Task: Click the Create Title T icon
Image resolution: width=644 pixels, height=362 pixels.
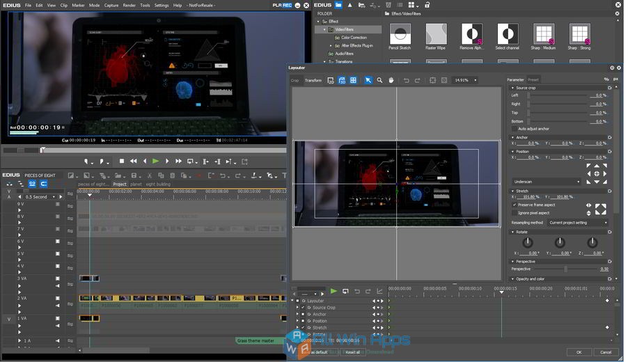Action: [284, 175]
